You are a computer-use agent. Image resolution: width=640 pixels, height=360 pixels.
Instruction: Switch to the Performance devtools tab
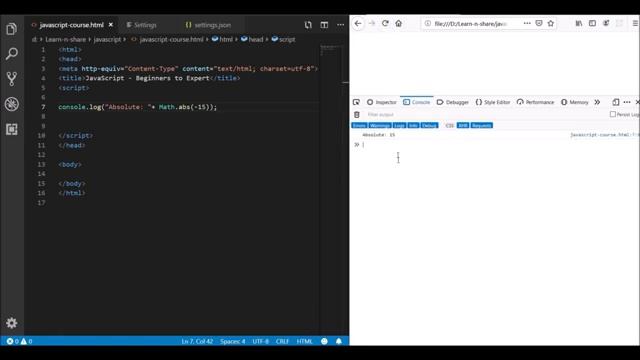click(x=535, y=102)
